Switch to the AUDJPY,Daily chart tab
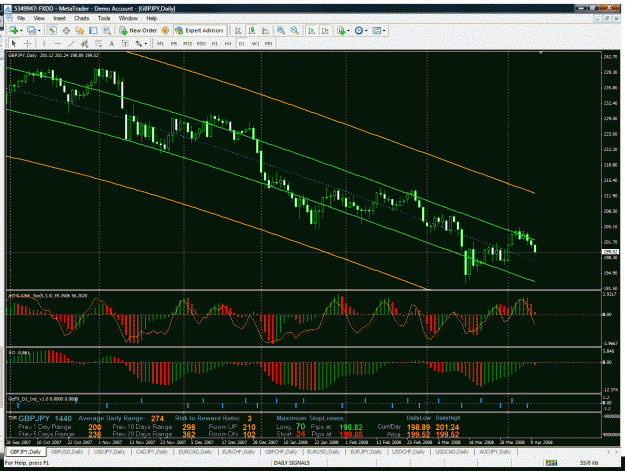This screenshot has height=471, width=625. [x=495, y=452]
